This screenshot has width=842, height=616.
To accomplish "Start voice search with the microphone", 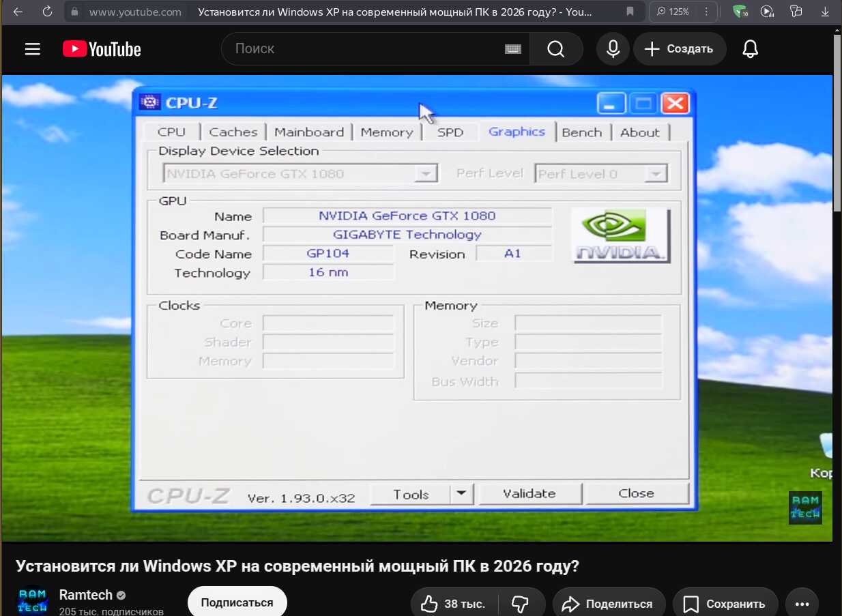I will (613, 48).
